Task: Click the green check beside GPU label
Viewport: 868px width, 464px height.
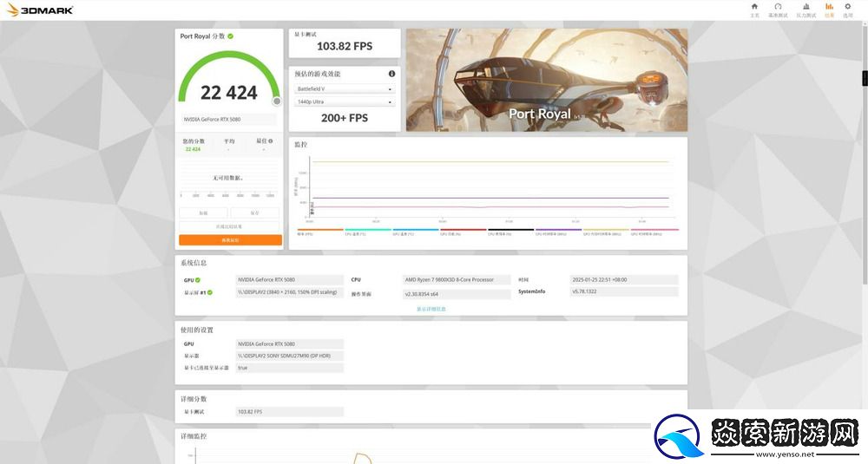Action: (x=198, y=280)
